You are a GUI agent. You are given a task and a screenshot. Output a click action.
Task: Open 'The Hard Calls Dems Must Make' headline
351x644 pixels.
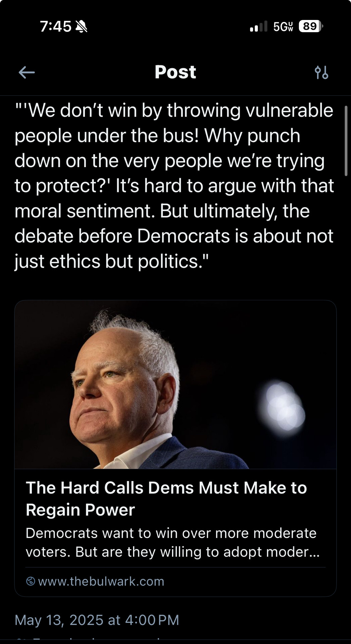click(x=166, y=498)
